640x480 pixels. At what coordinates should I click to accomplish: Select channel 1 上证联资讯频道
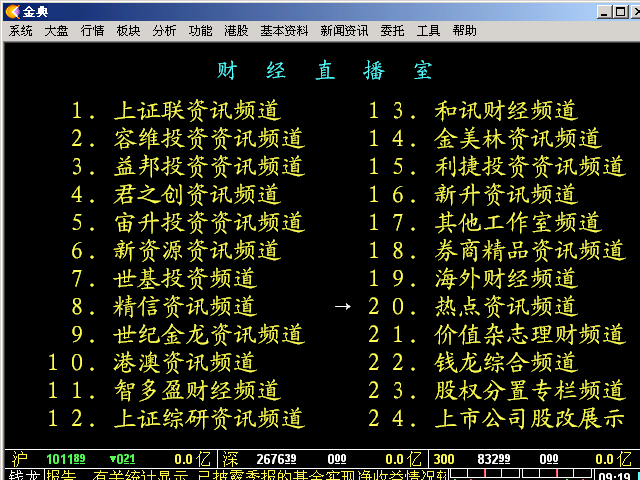[176, 110]
